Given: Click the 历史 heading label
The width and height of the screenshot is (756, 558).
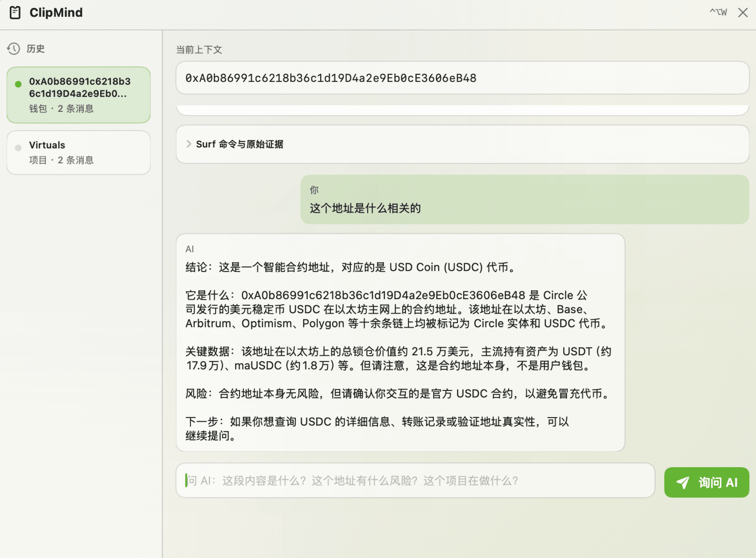Looking at the screenshot, I should (35, 49).
